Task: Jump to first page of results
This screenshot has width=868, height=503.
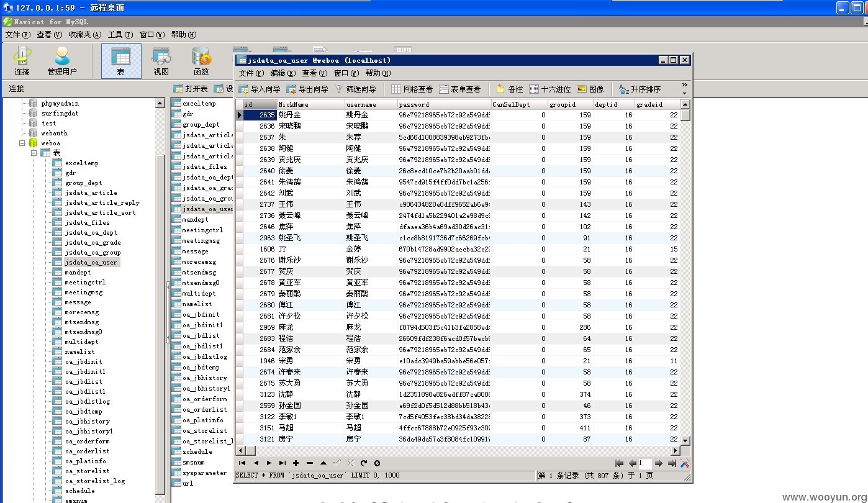Action: [x=619, y=463]
